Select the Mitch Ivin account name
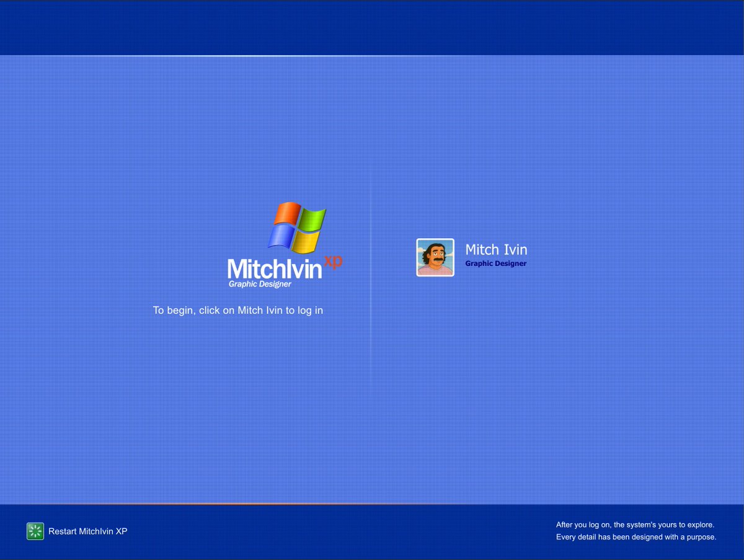Viewport: 744px width, 560px height. click(x=496, y=249)
